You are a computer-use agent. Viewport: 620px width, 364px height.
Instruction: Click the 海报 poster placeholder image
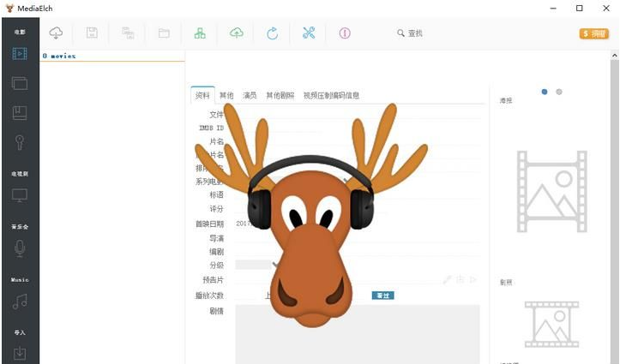point(551,192)
